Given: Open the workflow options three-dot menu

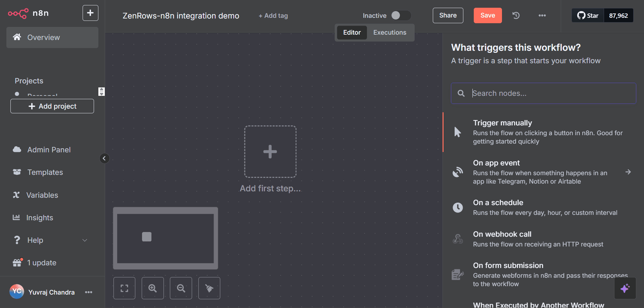Looking at the screenshot, I should pyautogui.click(x=542, y=15).
